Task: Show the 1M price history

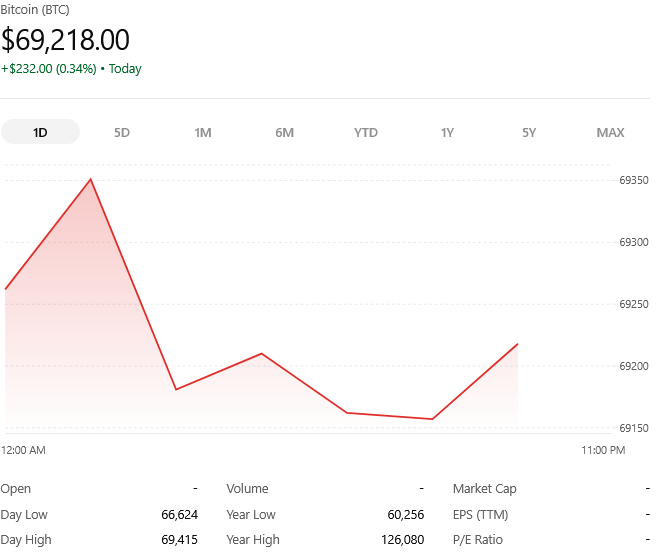Action: [x=203, y=132]
